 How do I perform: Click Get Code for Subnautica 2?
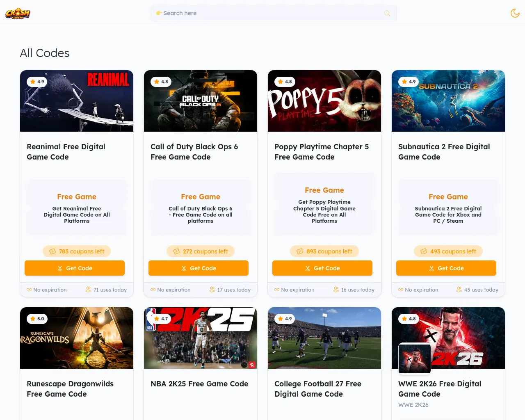446,268
